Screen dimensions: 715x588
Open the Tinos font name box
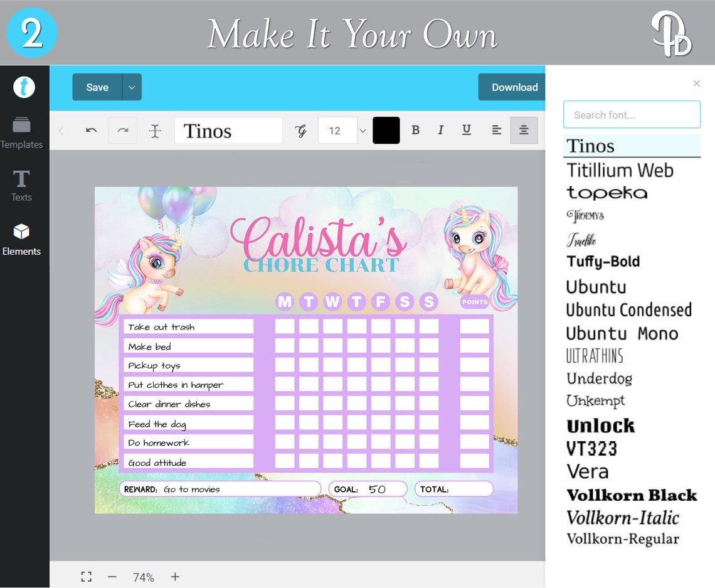coord(228,130)
